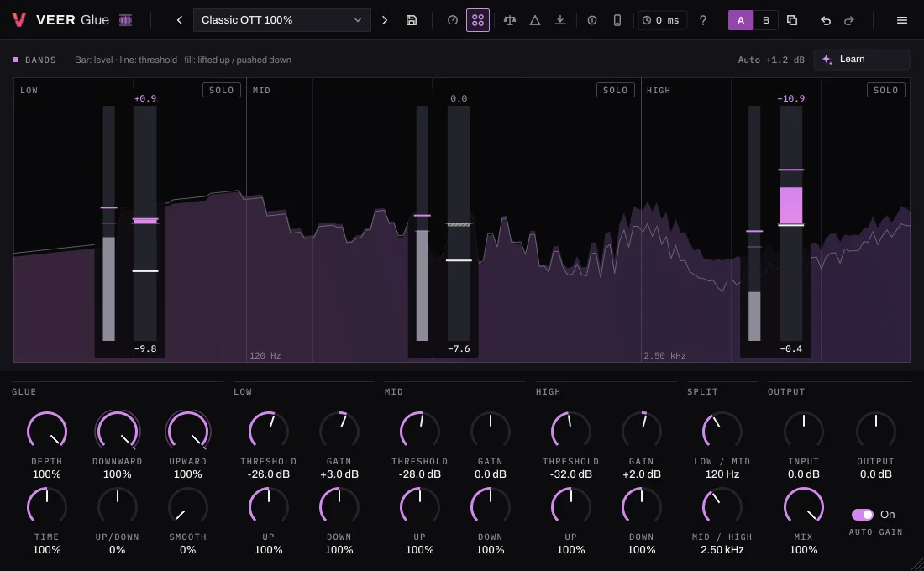
Task: Click the 2.50 kHz Mid / High value
Action: tap(722, 550)
